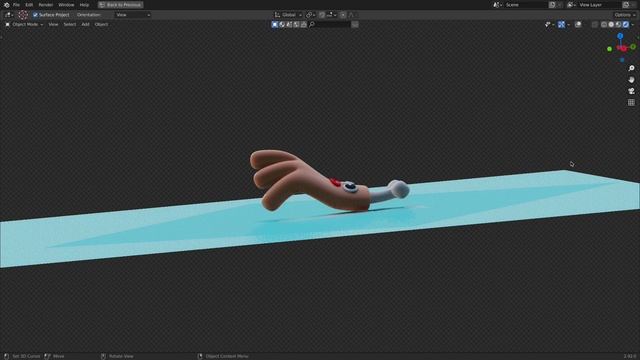Open the viewport Add menu
This screenshot has width=640, height=360.
[x=85, y=24]
